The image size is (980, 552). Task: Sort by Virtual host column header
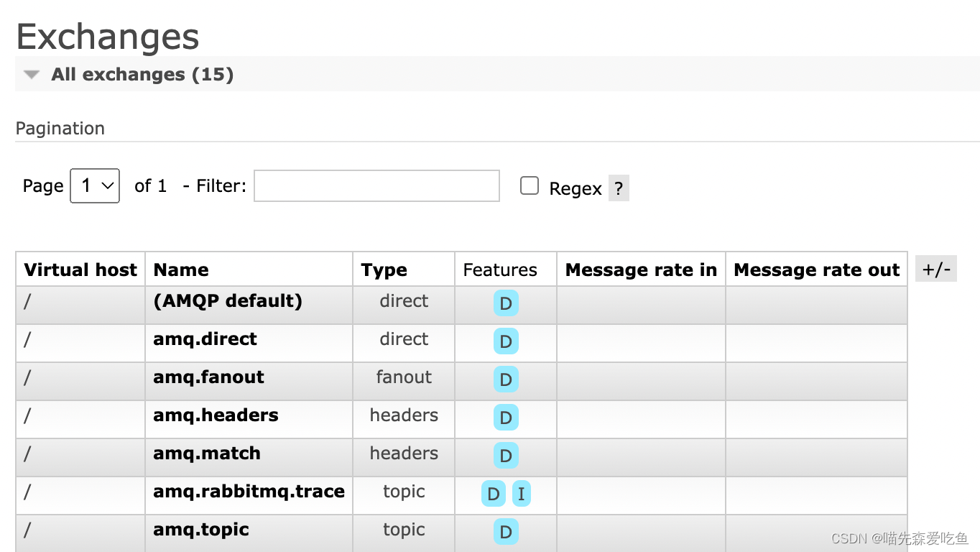80,270
